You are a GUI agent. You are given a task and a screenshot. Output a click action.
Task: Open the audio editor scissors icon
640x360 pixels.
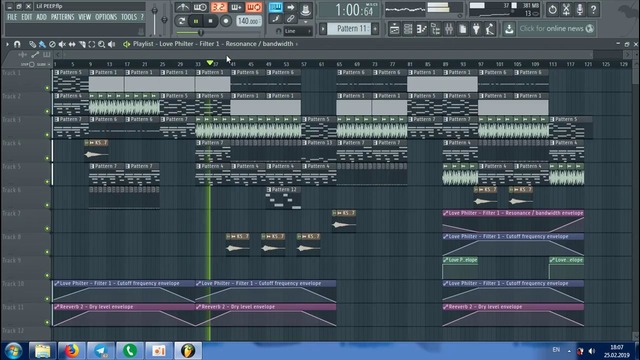tap(566, 9)
